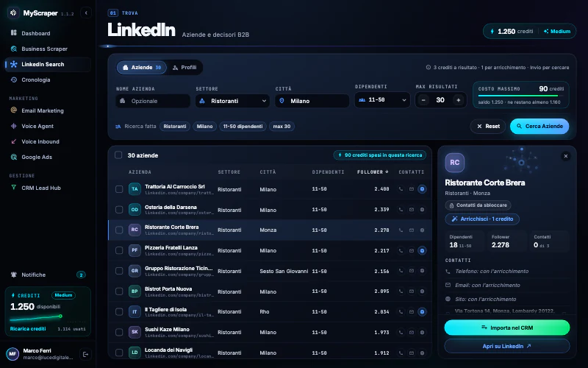Select the Aziende tab

pyautogui.click(x=142, y=68)
